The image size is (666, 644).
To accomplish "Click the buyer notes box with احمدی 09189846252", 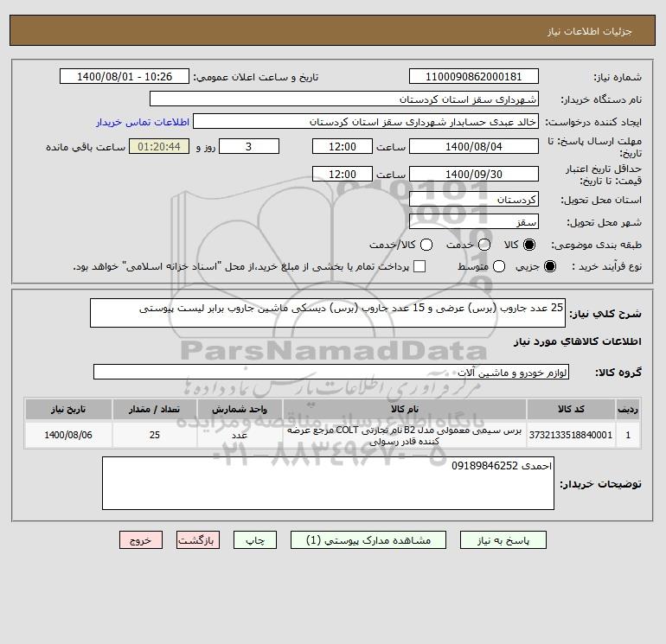I will pos(328,483).
